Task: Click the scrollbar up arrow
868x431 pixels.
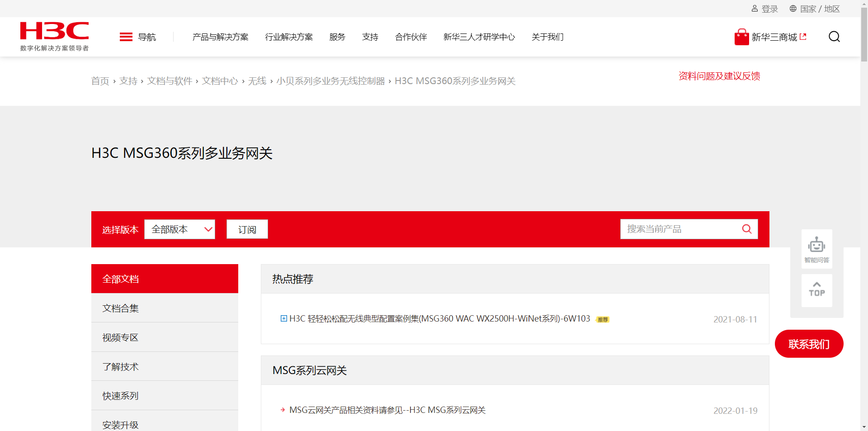Action: tap(864, 4)
